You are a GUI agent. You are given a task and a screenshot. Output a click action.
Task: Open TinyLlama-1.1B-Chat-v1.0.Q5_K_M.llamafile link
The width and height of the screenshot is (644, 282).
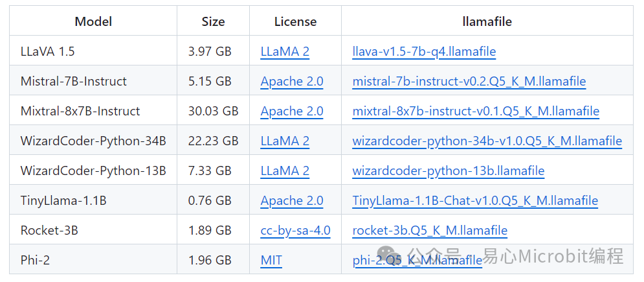475,200
